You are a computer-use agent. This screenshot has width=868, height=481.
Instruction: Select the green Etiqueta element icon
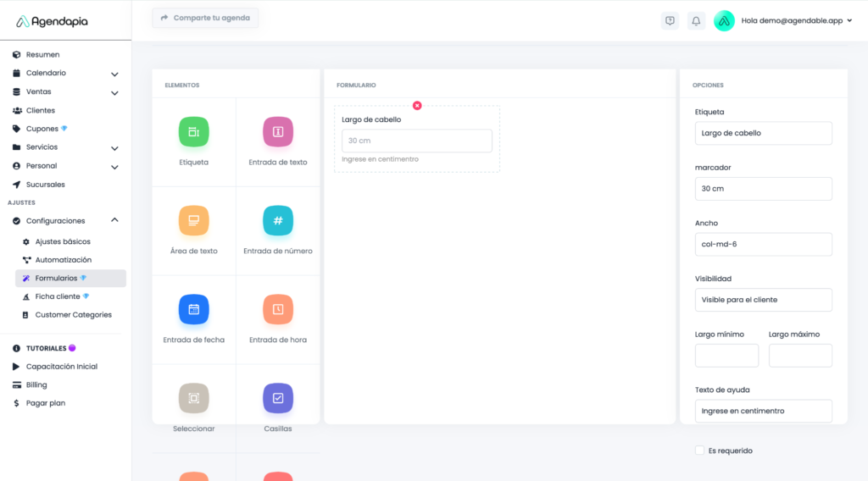point(193,132)
